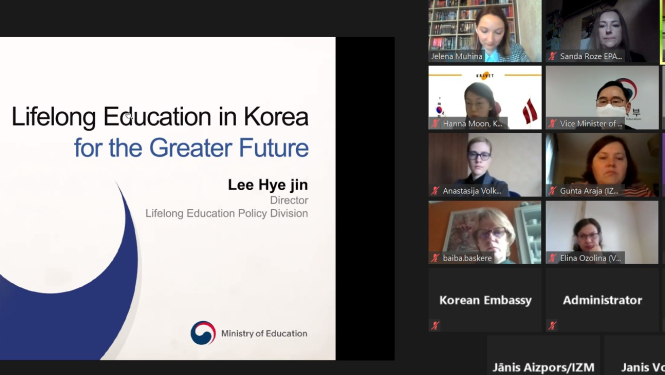Select Administrator participant tile
665x375 pixels.
602,300
